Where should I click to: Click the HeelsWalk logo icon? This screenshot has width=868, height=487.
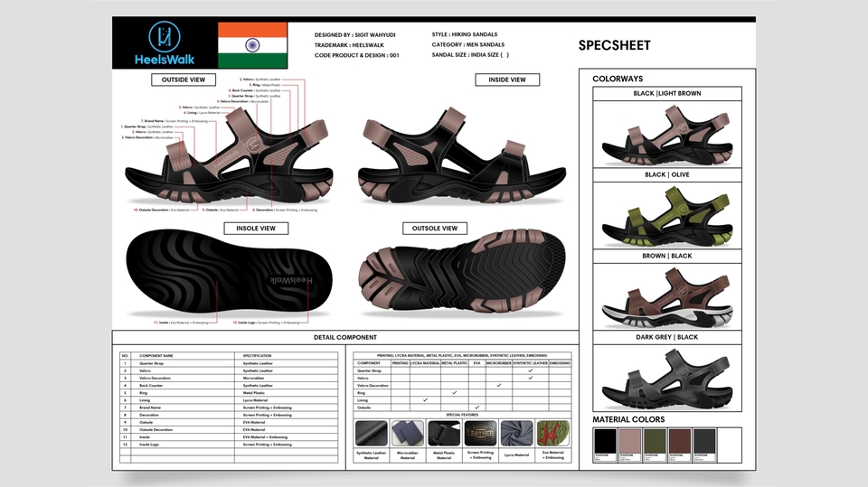pyautogui.click(x=165, y=37)
